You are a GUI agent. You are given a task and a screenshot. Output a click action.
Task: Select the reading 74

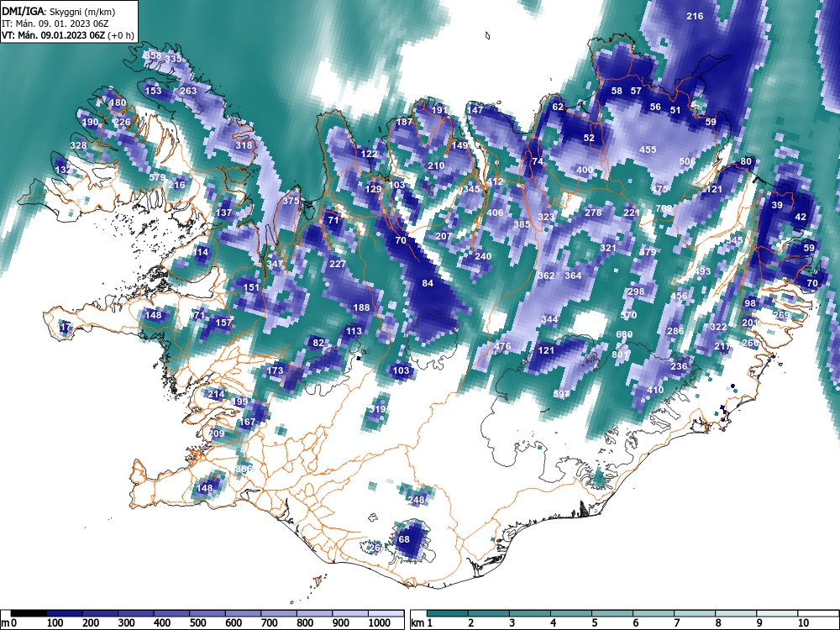pyautogui.click(x=538, y=161)
